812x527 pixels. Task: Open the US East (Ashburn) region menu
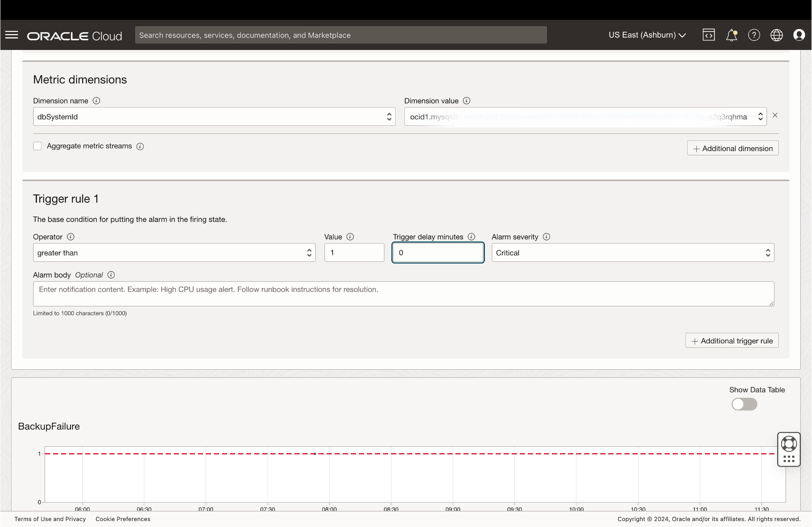pos(647,35)
